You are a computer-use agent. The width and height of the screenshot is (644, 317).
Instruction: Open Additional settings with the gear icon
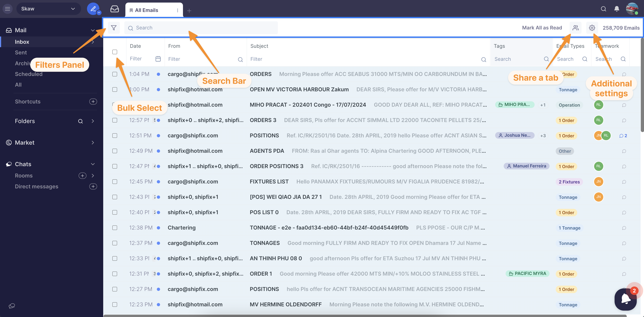(592, 28)
